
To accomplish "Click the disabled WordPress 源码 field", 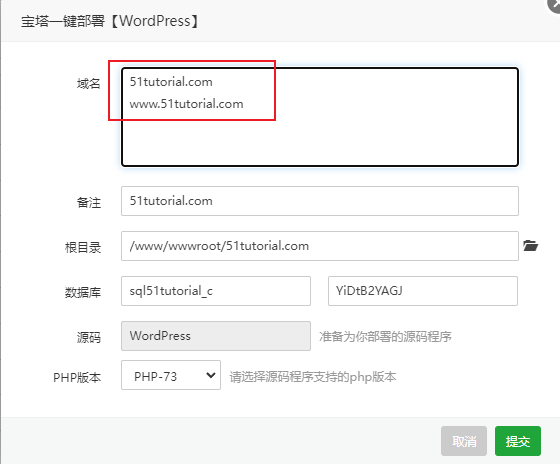I will [x=216, y=336].
